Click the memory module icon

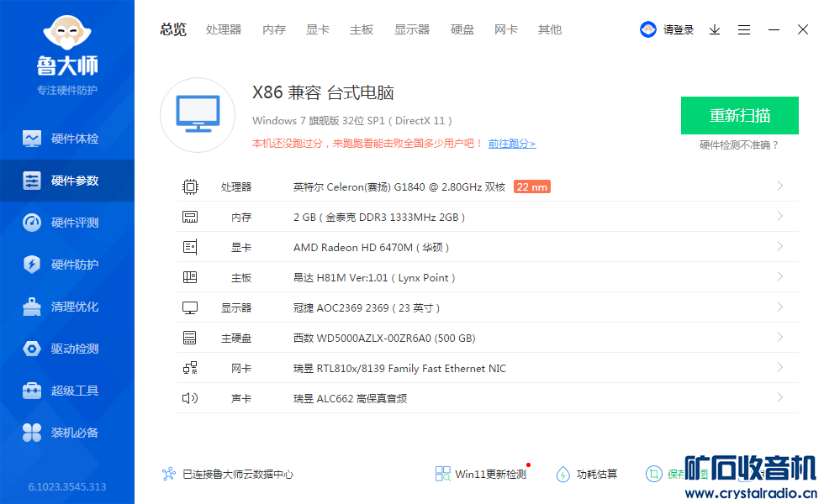click(x=190, y=217)
